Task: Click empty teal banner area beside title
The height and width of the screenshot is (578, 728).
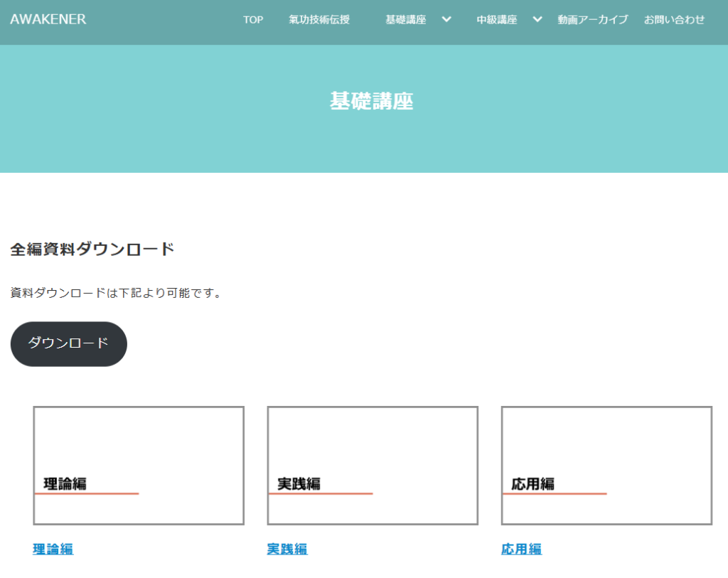Action: point(142,107)
